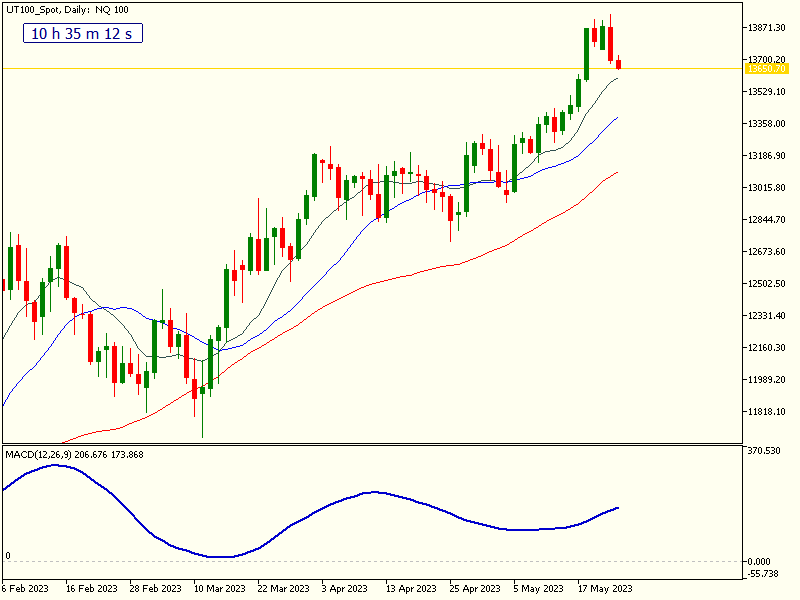Click the tall green breakout candle near 17 May

coord(586,53)
